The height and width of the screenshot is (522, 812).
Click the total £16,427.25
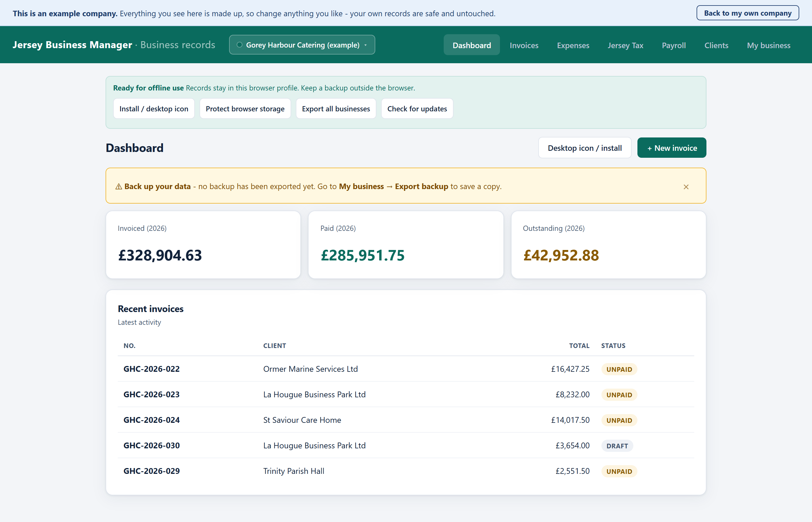coord(570,369)
